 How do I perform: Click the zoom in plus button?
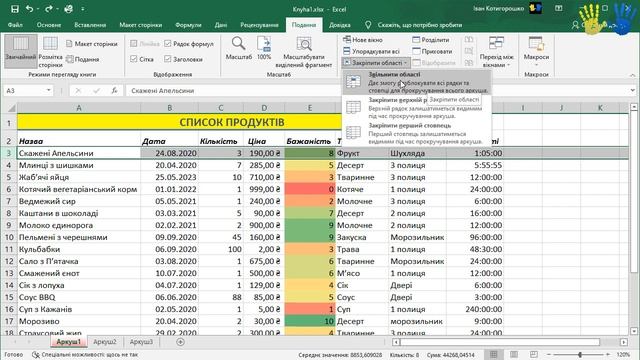pyautogui.click(x=608, y=355)
